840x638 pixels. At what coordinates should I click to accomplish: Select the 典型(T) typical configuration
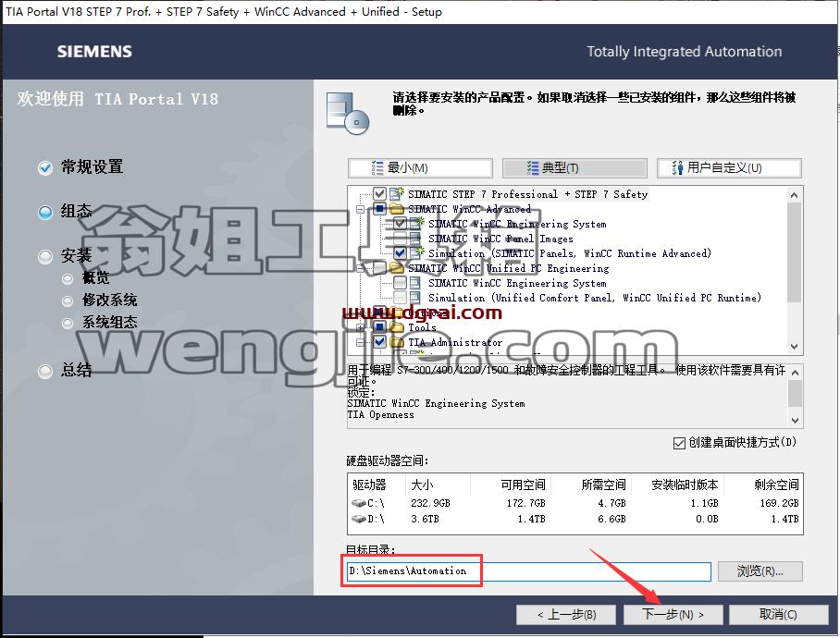(x=574, y=168)
